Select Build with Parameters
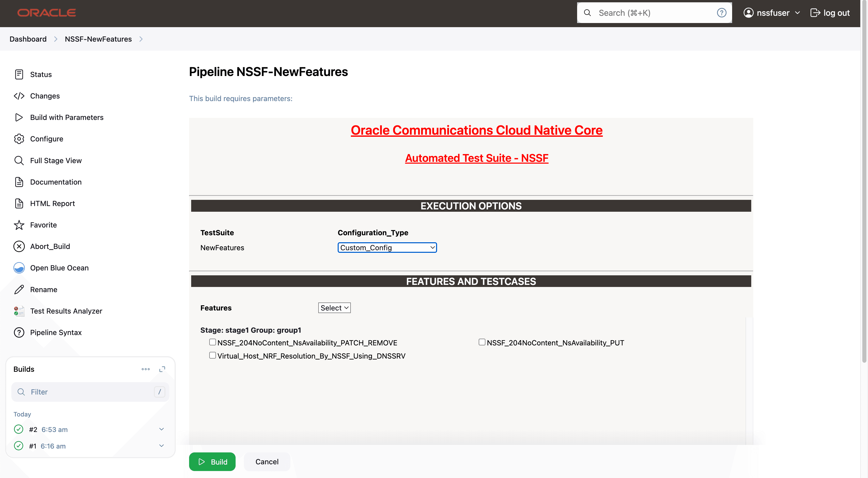Viewport: 868px width, 478px height. pos(66,117)
